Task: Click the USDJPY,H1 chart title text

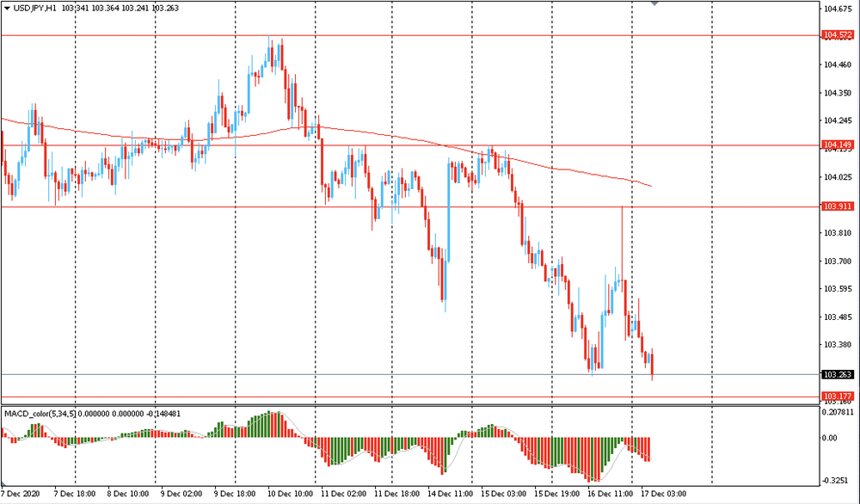Action: click(x=34, y=9)
